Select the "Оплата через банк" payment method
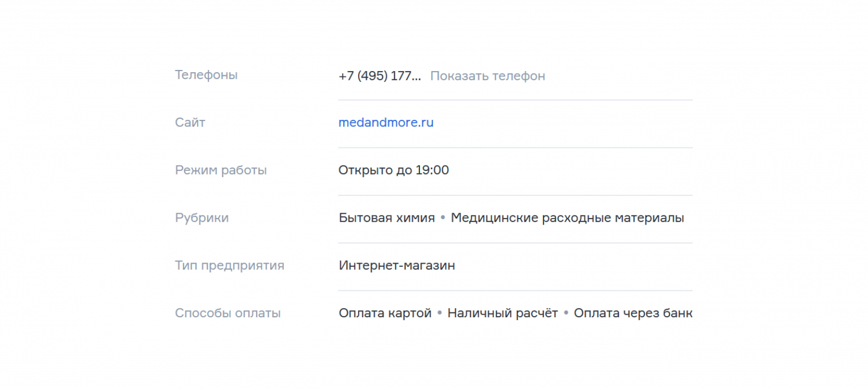 [633, 314]
